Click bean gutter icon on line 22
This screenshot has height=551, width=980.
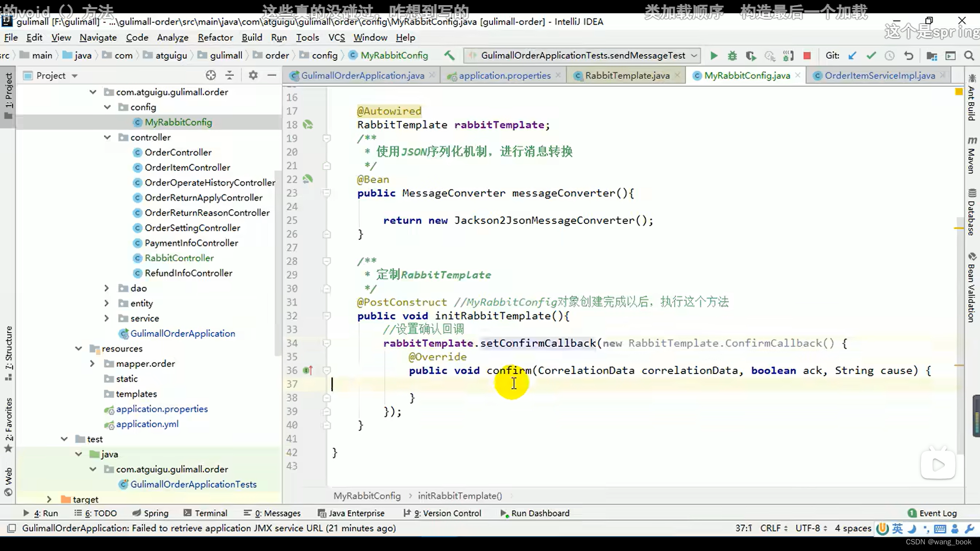pyautogui.click(x=307, y=179)
